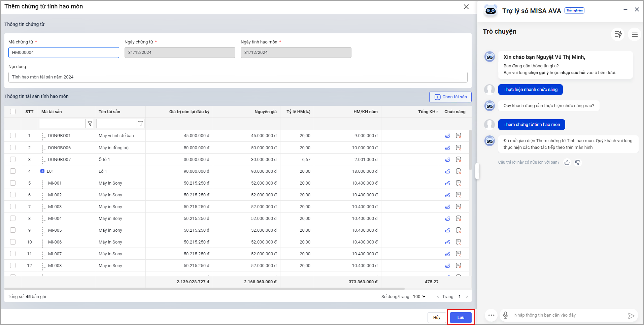Expand the L01 asset group row
Viewport: 644px width, 325px height.
coord(42,171)
